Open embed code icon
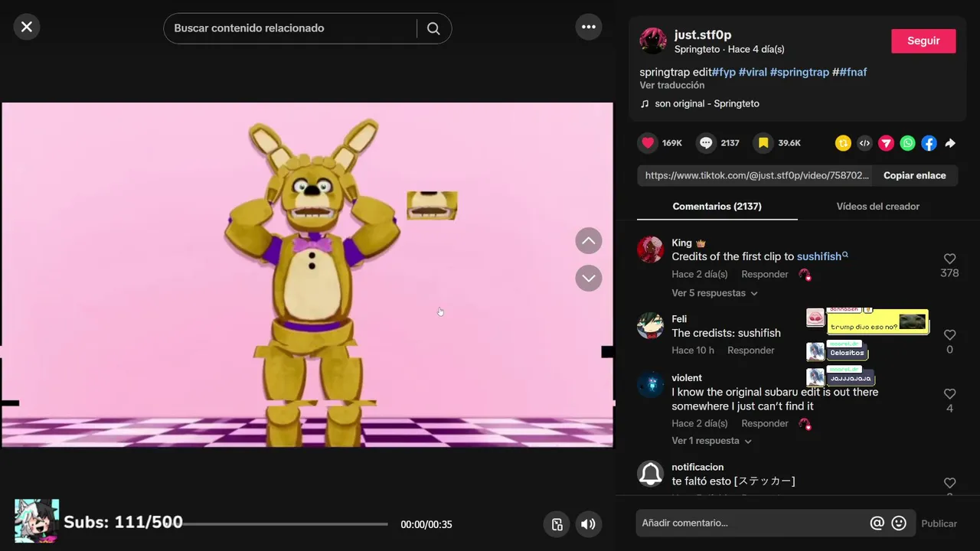 tap(864, 143)
